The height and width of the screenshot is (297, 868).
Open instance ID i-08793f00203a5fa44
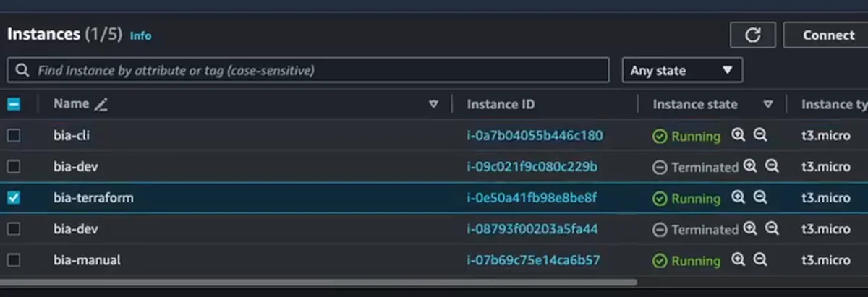pos(532,229)
